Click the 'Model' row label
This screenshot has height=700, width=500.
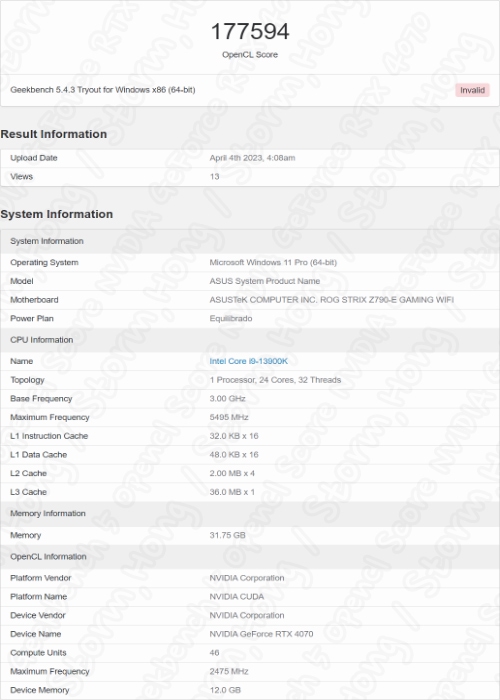(22, 281)
